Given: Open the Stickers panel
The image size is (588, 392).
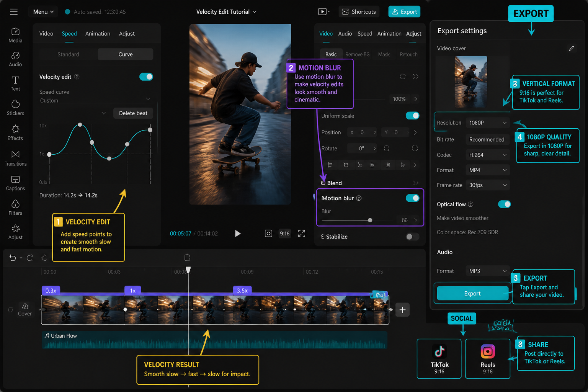Looking at the screenshot, I should click(x=15, y=108).
